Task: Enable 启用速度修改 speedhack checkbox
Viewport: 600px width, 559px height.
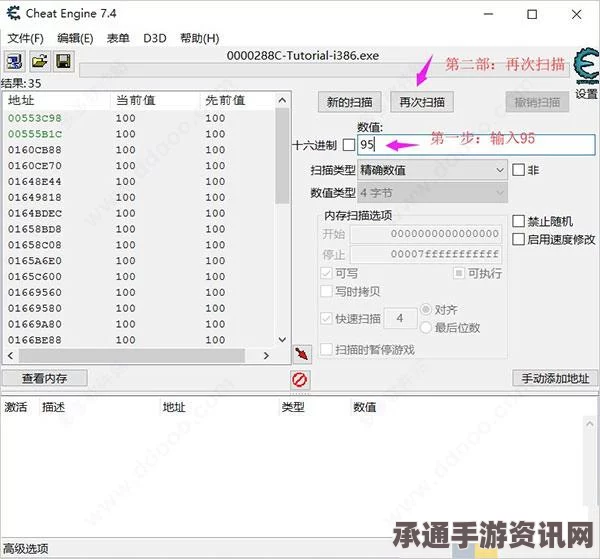Action: pyautogui.click(x=518, y=240)
